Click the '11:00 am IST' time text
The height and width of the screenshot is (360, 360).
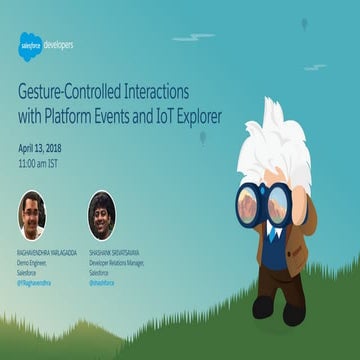[x=38, y=164]
